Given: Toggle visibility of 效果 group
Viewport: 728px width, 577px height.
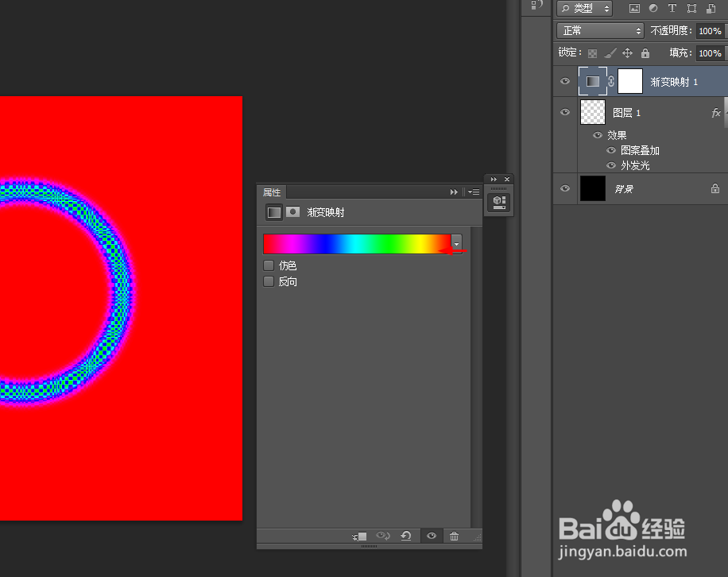Looking at the screenshot, I should click(x=598, y=135).
